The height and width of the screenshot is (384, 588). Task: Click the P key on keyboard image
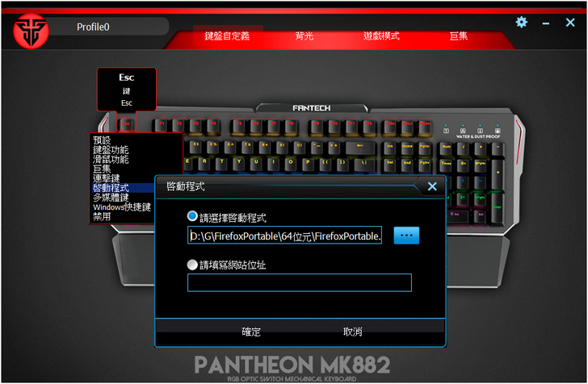pos(308,163)
